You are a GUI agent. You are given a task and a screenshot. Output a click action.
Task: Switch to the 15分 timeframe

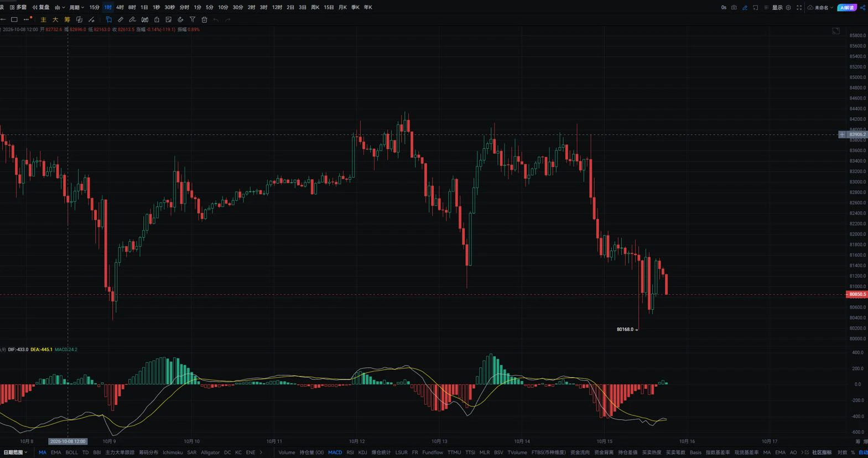pos(95,7)
